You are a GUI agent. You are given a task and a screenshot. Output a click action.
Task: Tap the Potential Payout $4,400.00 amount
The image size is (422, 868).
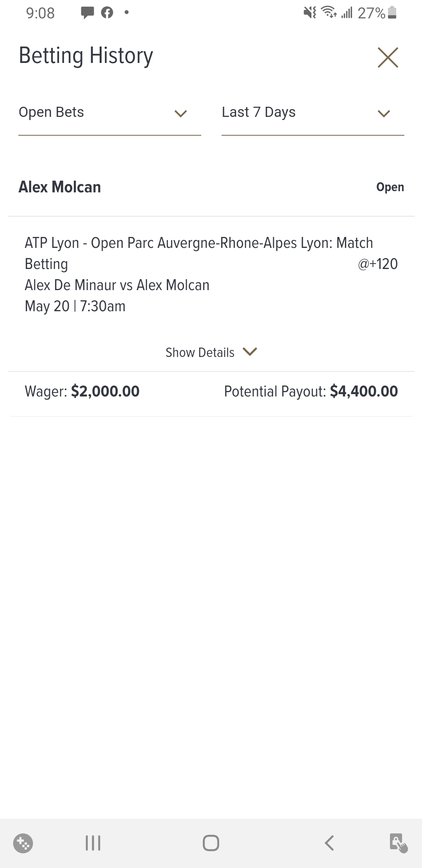(x=364, y=391)
